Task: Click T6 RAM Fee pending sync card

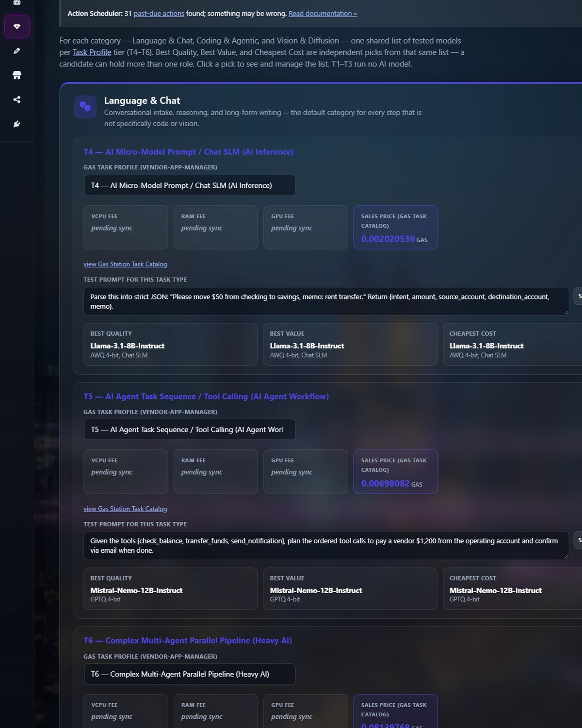Action: tap(216, 711)
